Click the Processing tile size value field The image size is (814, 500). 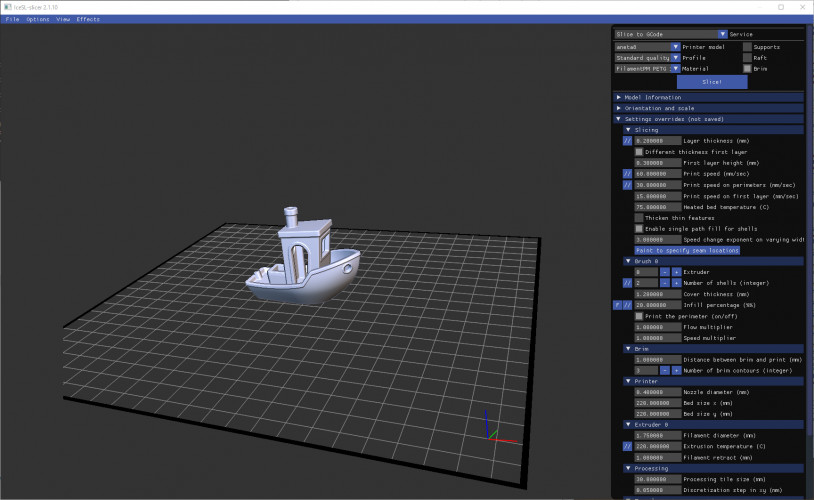(658, 479)
